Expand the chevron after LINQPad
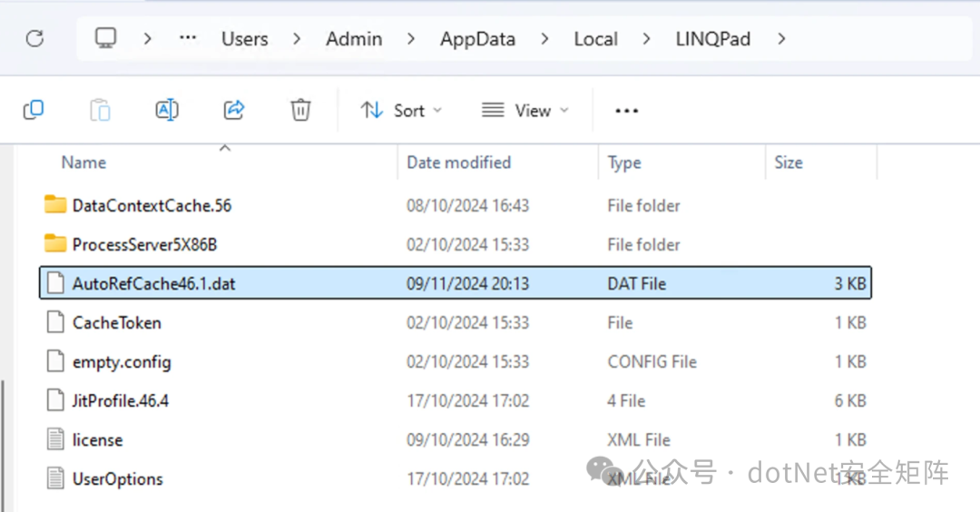 [x=781, y=39]
